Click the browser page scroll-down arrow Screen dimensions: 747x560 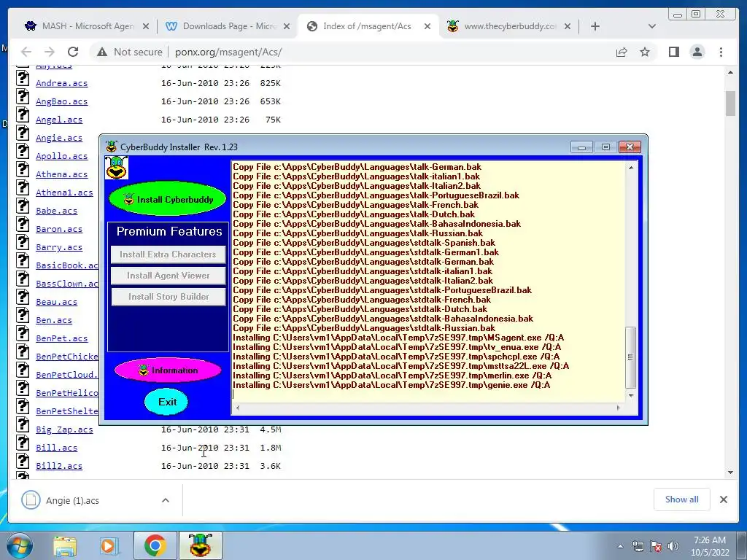[730, 472]
